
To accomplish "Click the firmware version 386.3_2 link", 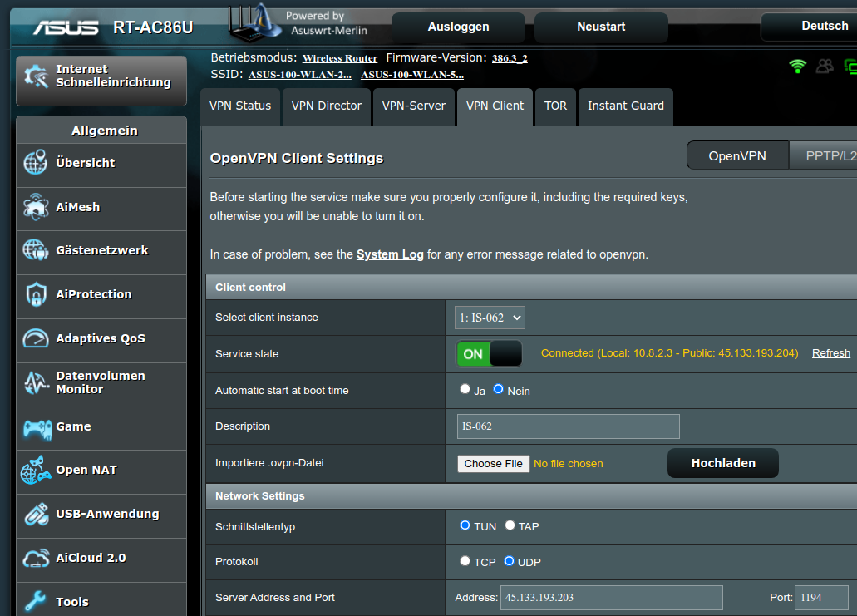I will [x=510, y=58].
